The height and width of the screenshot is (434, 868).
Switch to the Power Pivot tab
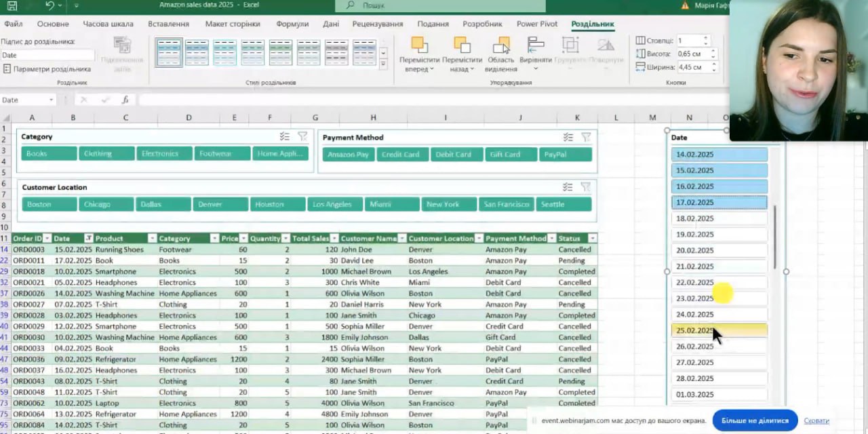[x=536, y=24]
